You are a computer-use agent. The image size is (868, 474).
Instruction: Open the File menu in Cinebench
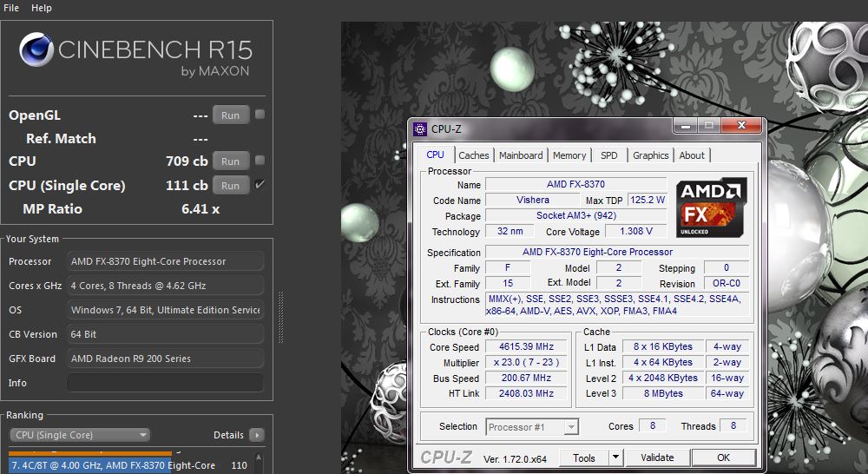coord(11,8)
